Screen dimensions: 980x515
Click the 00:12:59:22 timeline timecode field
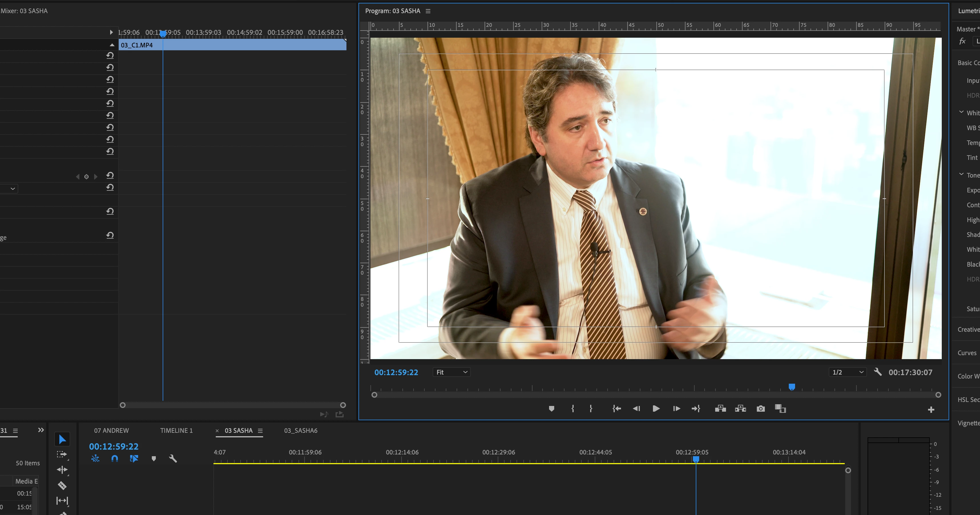click(114, 446)
